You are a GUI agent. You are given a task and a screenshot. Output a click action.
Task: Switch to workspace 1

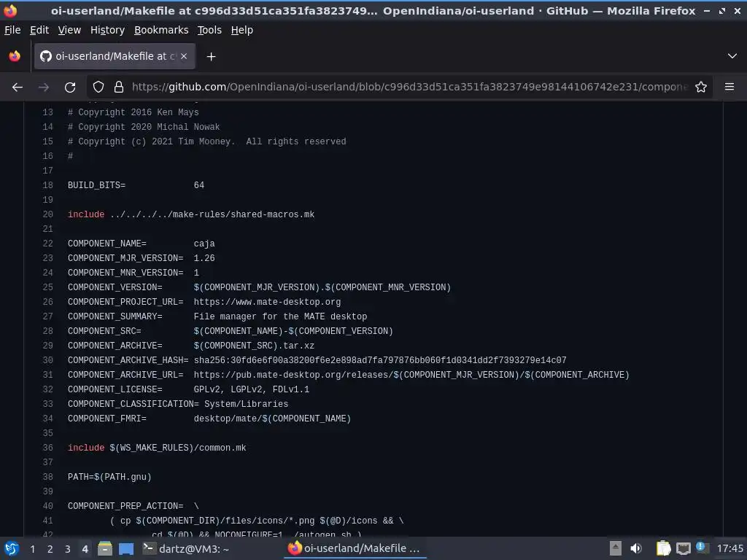pyautogui.click(x=32, y=549)
